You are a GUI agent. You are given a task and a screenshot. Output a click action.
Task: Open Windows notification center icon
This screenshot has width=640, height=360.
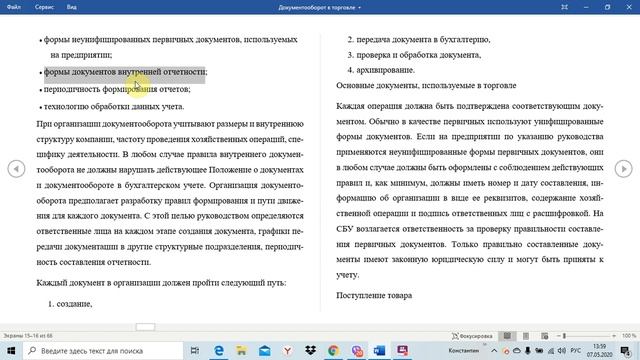coord(625,351)
